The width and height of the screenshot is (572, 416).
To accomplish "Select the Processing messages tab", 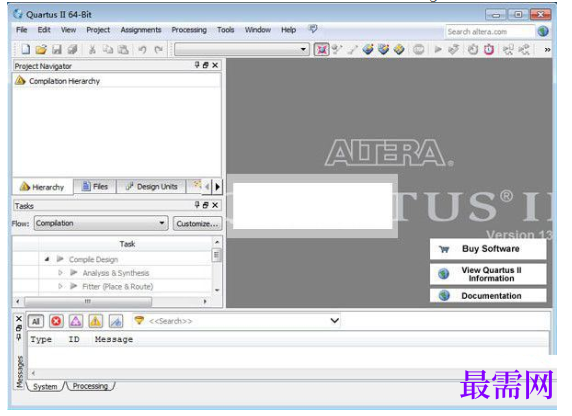I will pyautogui.click(x=90, y=386).
